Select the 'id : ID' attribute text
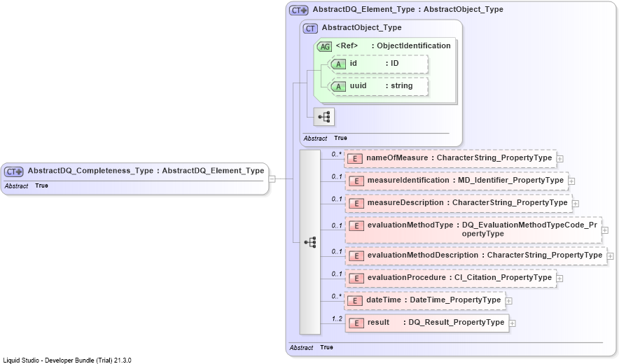Screen dimensions: 619x364 point(374,63)
